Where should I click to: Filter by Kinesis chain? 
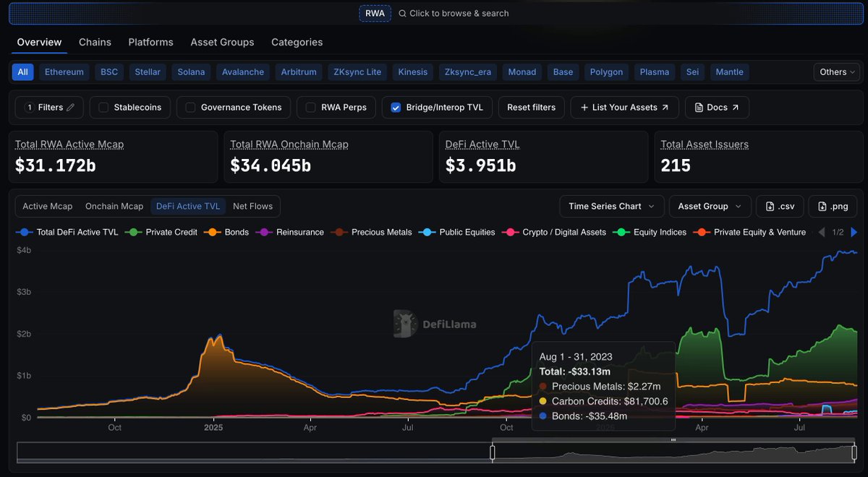[414, 72]
